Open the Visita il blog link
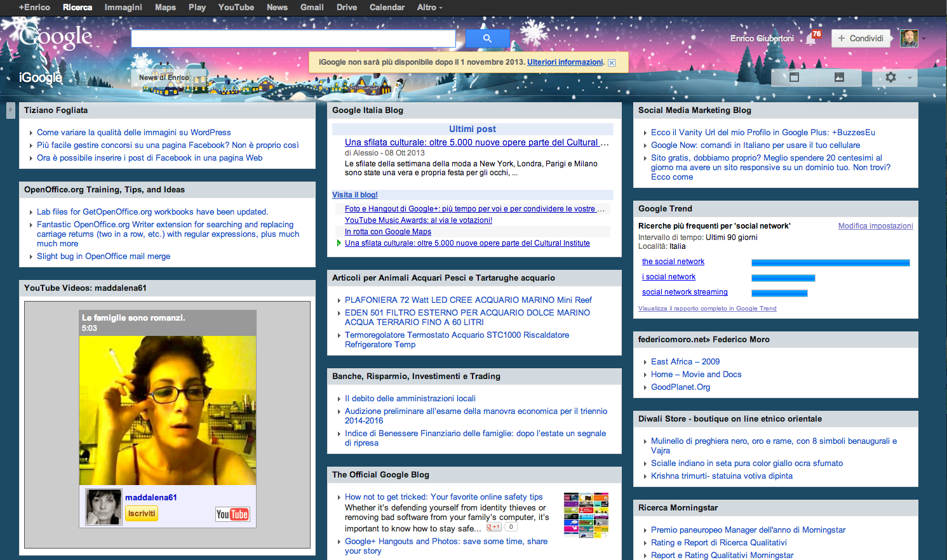 point(355,195)
